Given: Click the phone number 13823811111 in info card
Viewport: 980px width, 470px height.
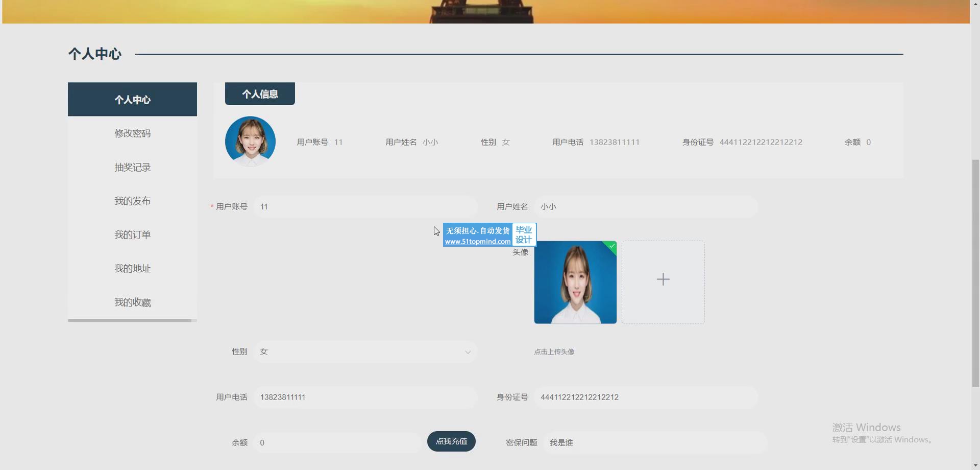Looking at the screenshot, I should pyautogui.click(x=614, y=143).
